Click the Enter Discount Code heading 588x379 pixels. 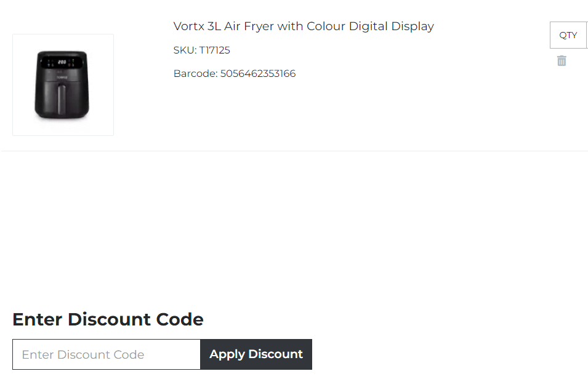(x=107, y=319)
